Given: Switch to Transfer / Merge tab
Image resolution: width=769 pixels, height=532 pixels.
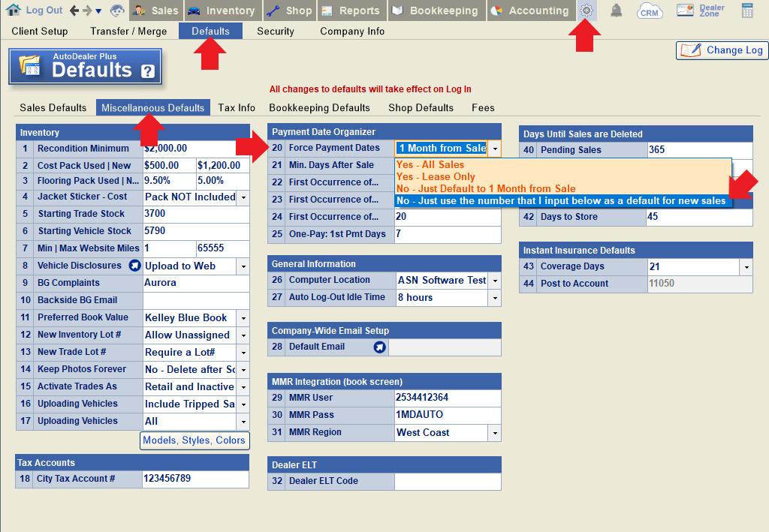Looking at the screenshot, I should (x=128, y=32).
